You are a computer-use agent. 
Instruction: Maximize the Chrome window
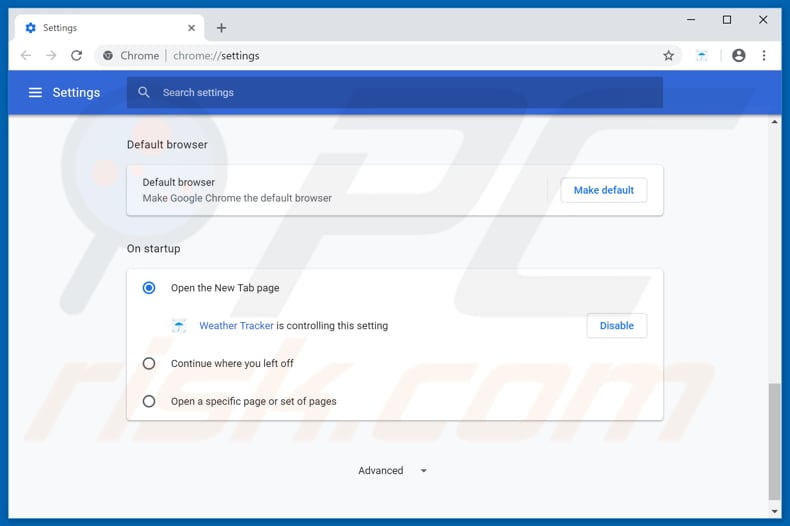click(727, 20)
